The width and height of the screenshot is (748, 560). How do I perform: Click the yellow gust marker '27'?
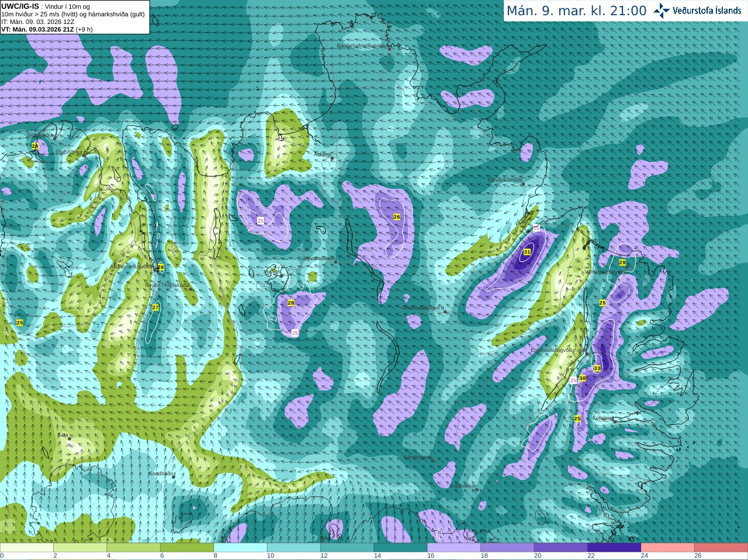[x=155, y=307]
